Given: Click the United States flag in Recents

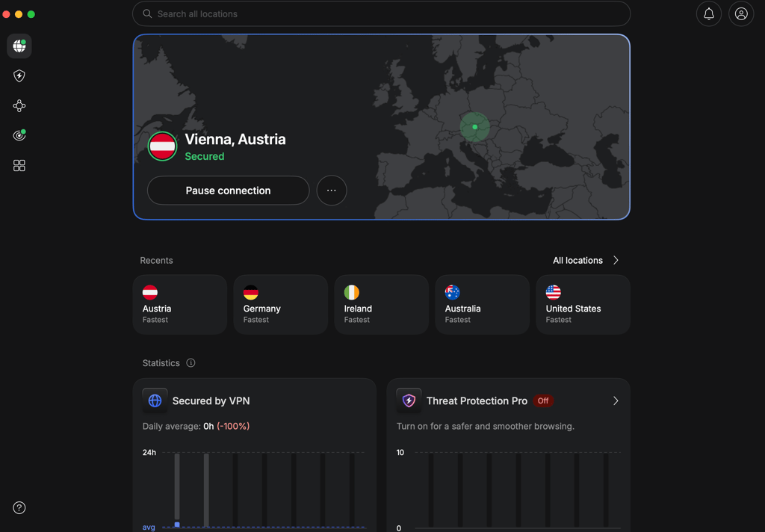Looking at the screenshot, I should (x=554, y=292).
